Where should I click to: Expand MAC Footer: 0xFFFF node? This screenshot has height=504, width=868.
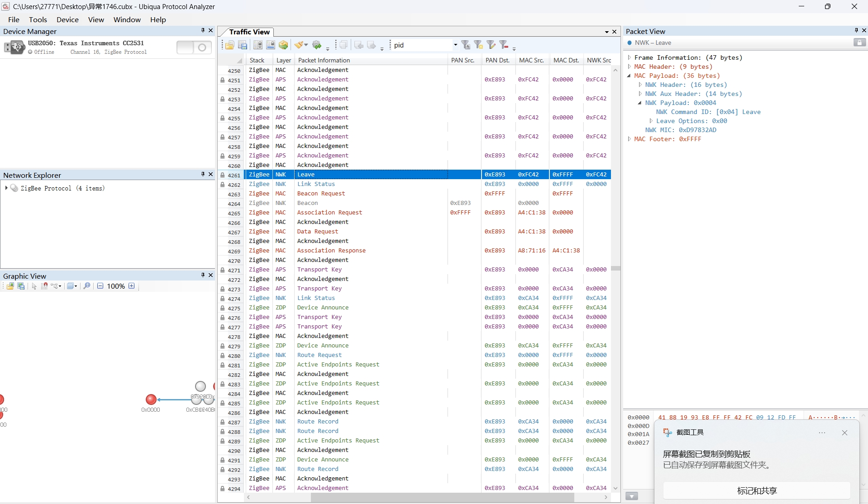(629, 139)
